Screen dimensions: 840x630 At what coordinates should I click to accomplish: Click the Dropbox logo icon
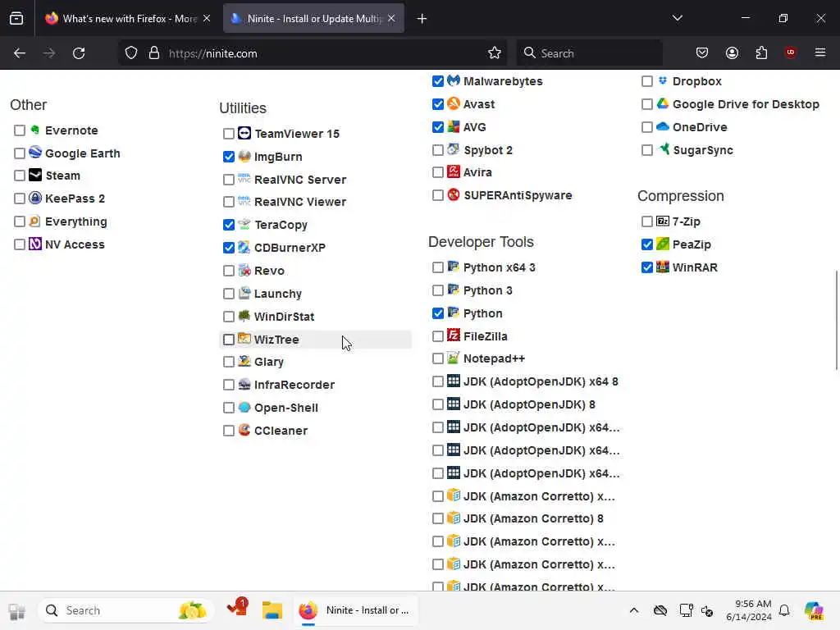click(x=663, y=80)
